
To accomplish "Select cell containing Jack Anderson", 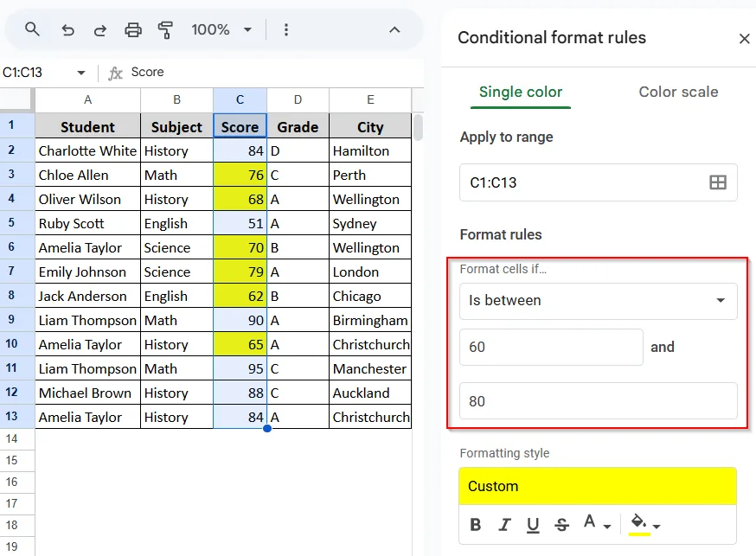I will coord(87,296).
